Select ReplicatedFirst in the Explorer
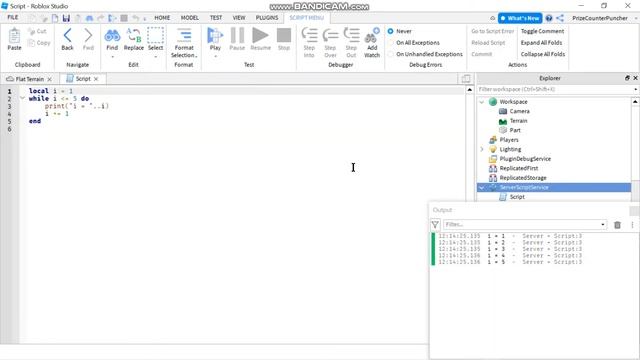The width and height of the screenshot is (640, 360). point(518,168)
